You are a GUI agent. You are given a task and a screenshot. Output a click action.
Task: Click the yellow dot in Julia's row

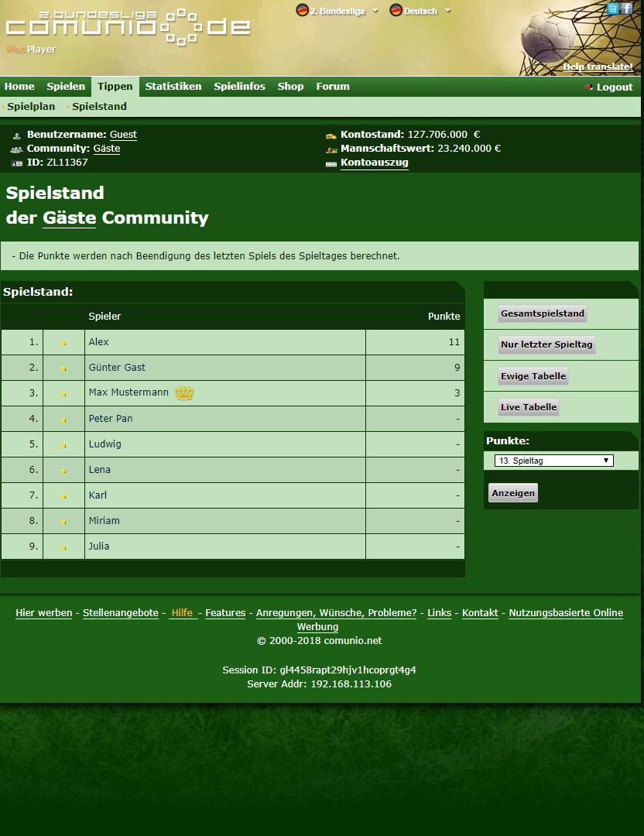pos(64,547)
